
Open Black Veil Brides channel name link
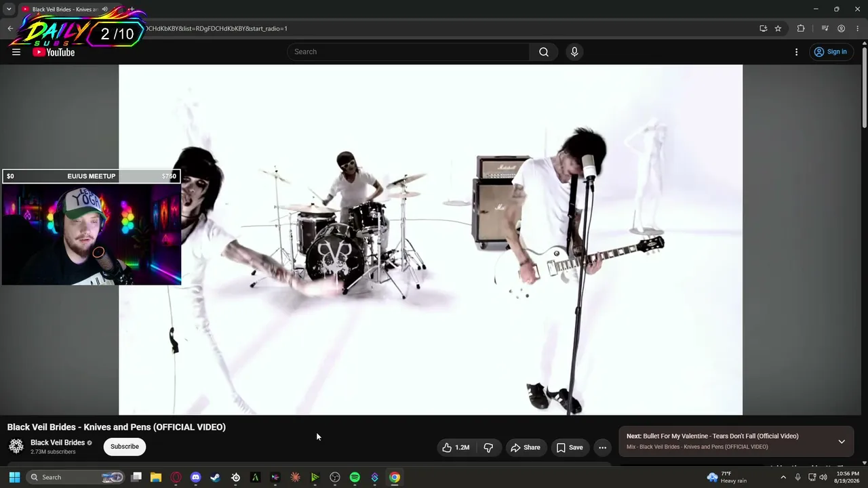click(58, 443)
